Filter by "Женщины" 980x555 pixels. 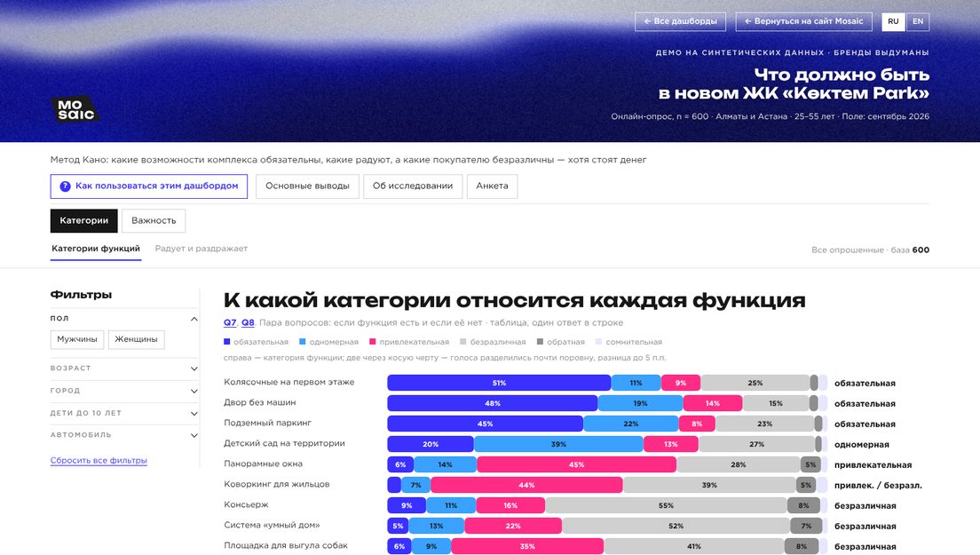point(136,339)
